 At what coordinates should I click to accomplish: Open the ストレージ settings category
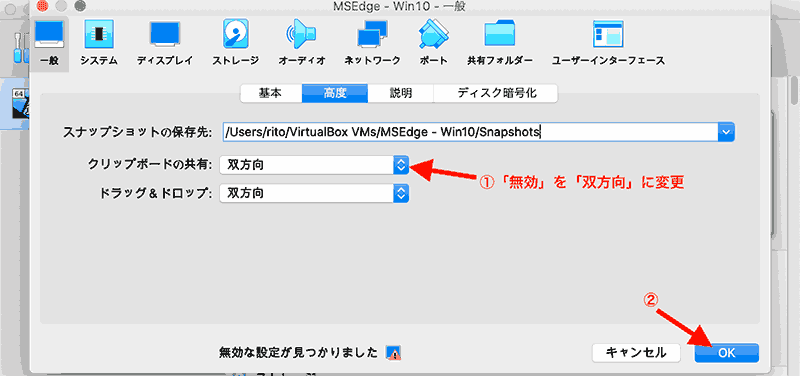pos(235,43)
